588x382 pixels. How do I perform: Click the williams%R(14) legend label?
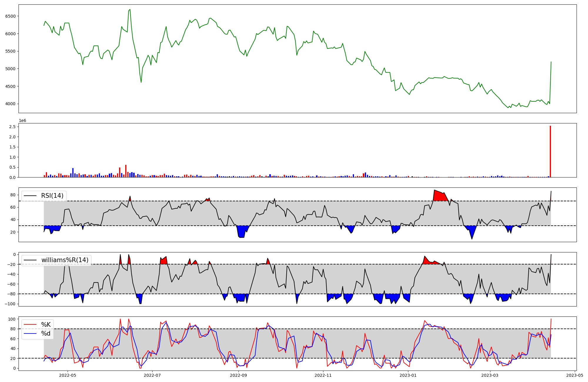click(65, 260)
